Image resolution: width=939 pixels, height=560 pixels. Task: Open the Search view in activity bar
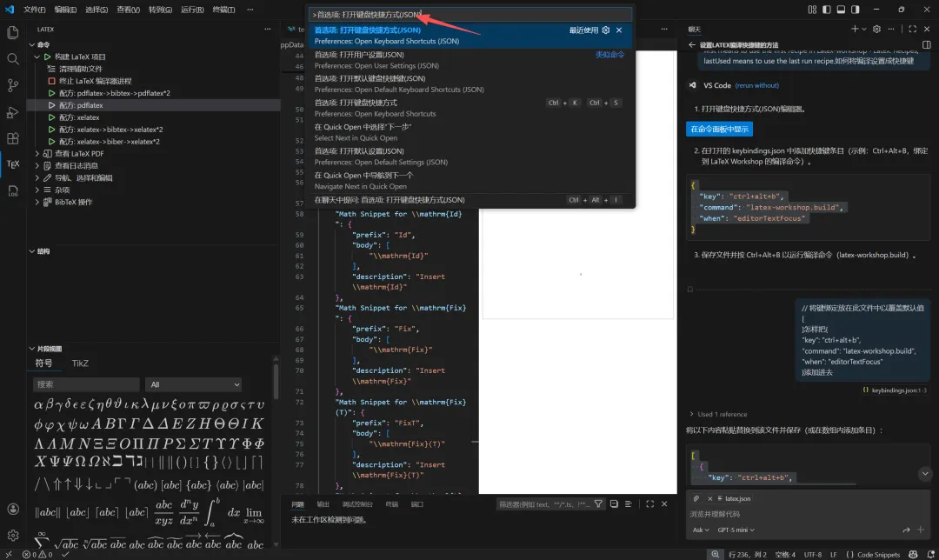tap(12, 58)
